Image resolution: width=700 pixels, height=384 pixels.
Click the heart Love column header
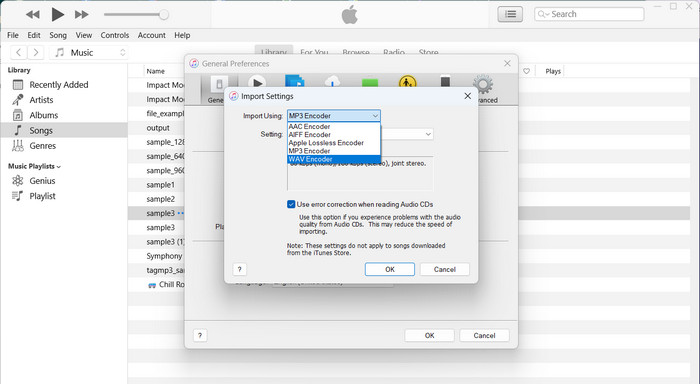point(526,71)
